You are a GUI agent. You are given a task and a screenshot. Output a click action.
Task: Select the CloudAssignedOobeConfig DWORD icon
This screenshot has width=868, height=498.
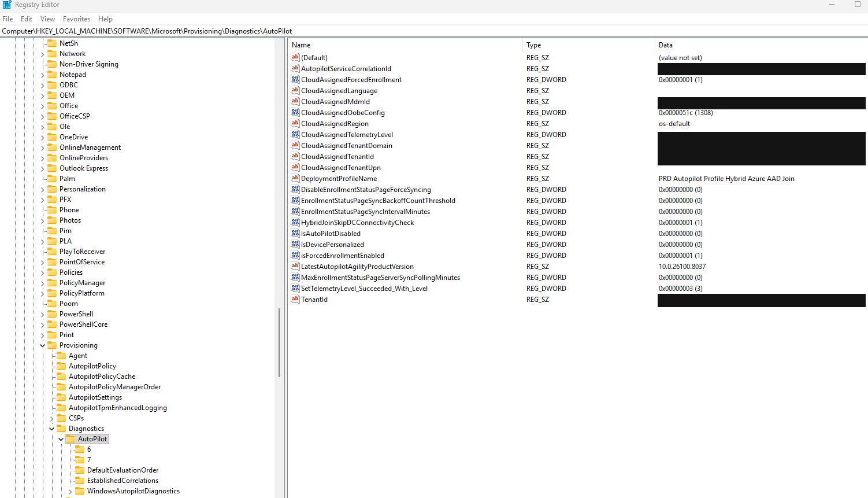[x=295, y=112]
